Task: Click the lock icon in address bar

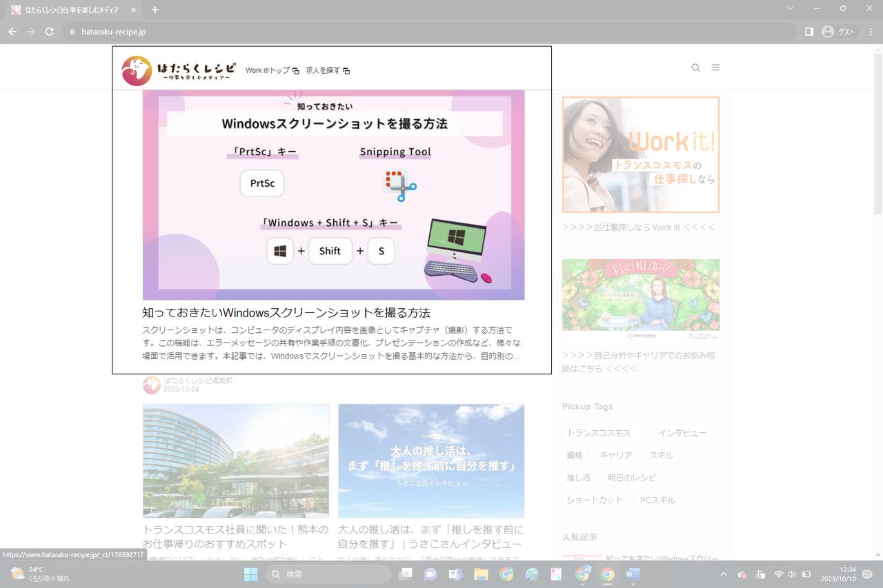Action: [x=72, y=32]
